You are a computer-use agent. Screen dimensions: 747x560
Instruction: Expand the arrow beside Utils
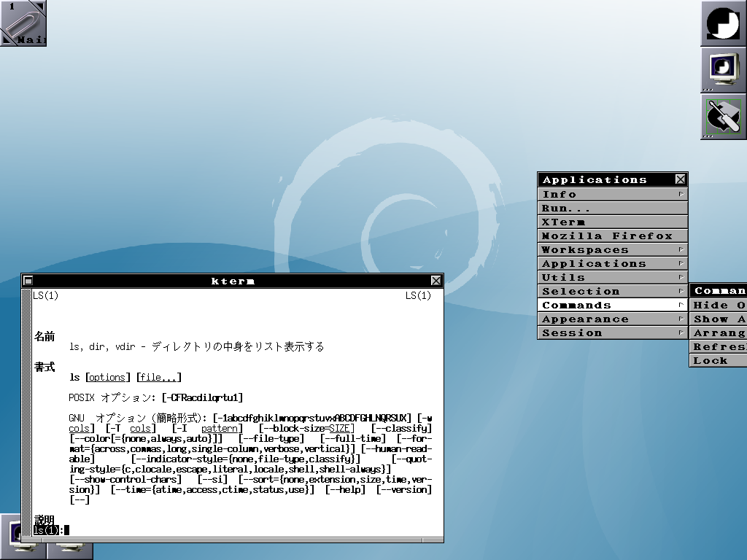[681, 276]
